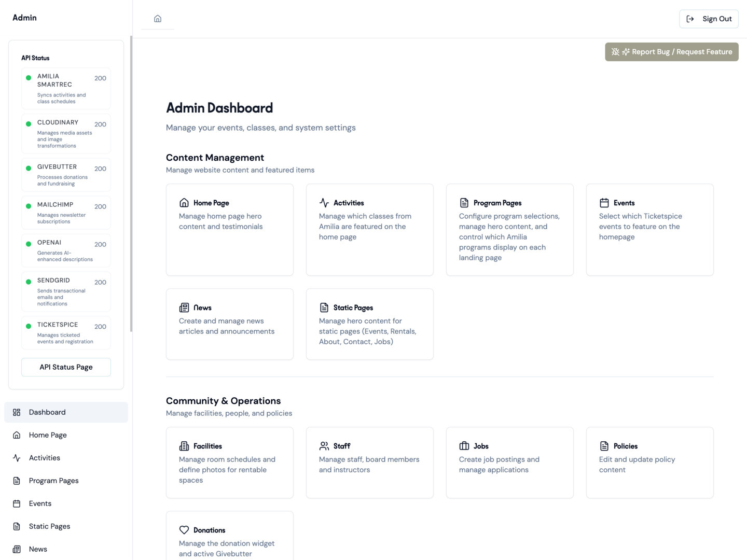This screenshot has width=747, height=560.
Task: Click Report Bug / Request Feature button
Action: point(672,52)
